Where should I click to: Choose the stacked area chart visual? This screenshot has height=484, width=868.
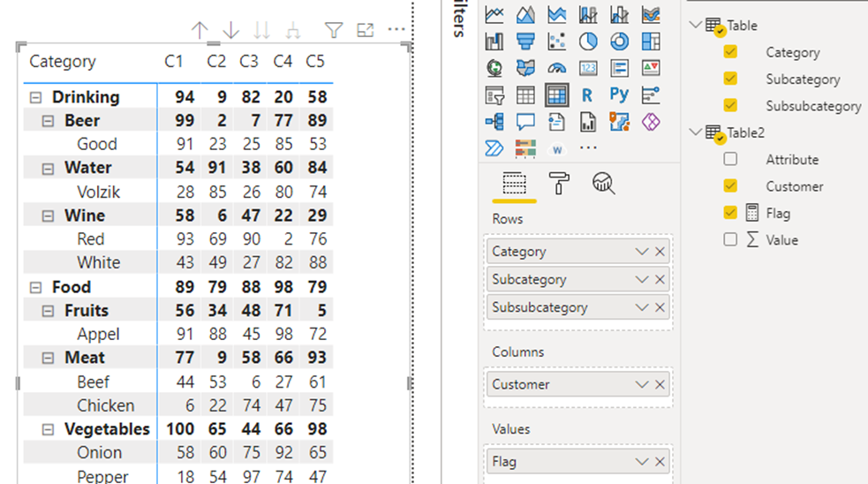click(x=557, y=14)
